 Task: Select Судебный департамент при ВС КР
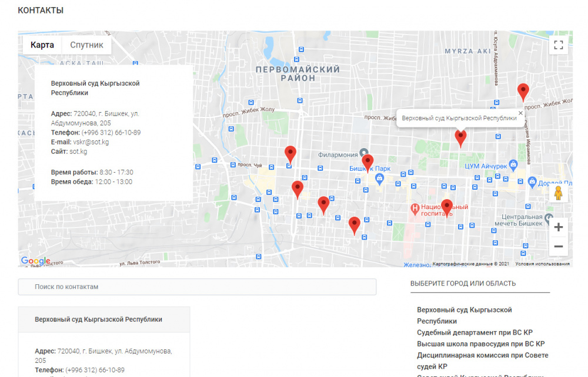click(x=475, y=332)
